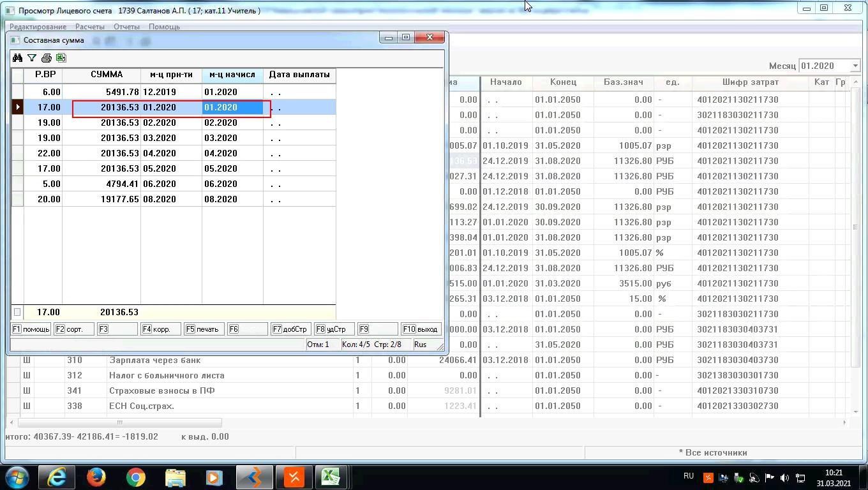Open the Помощь menu
The image size is (868, 490).
coord(164,27)
